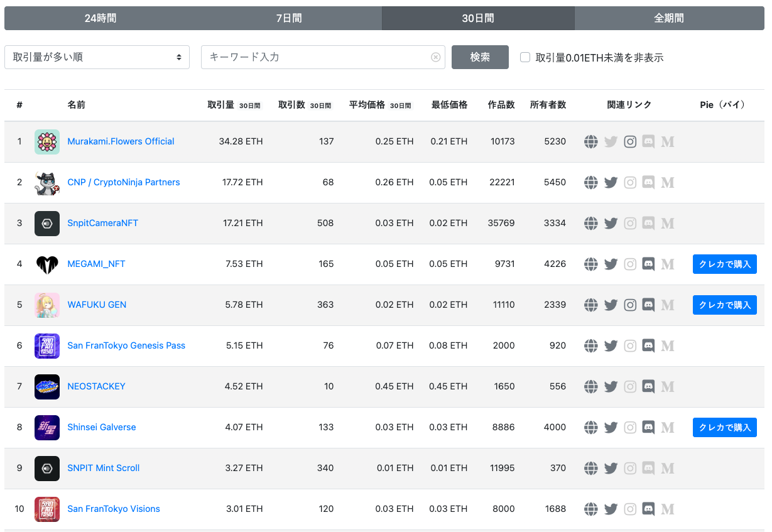Open Discord icon for WAFUKU GEN
The image size is (772, 532).
pyautogui.click(x=649, y=305)
